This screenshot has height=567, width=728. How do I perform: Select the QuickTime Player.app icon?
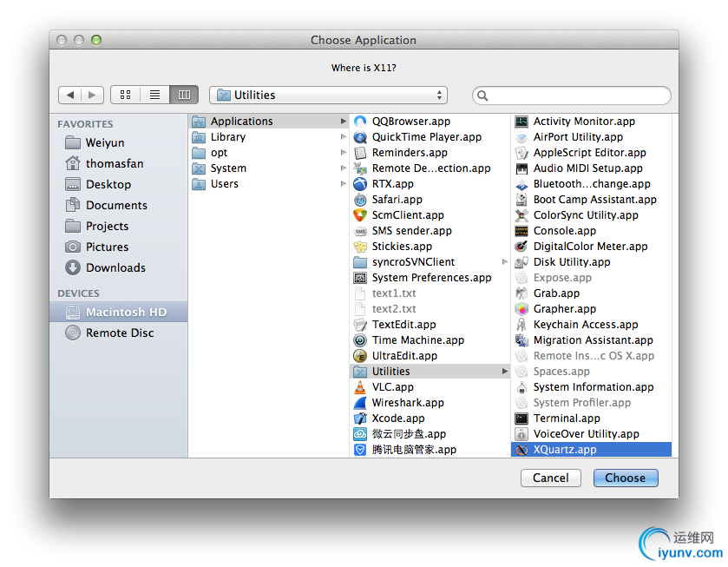click(x=360, y=137)
